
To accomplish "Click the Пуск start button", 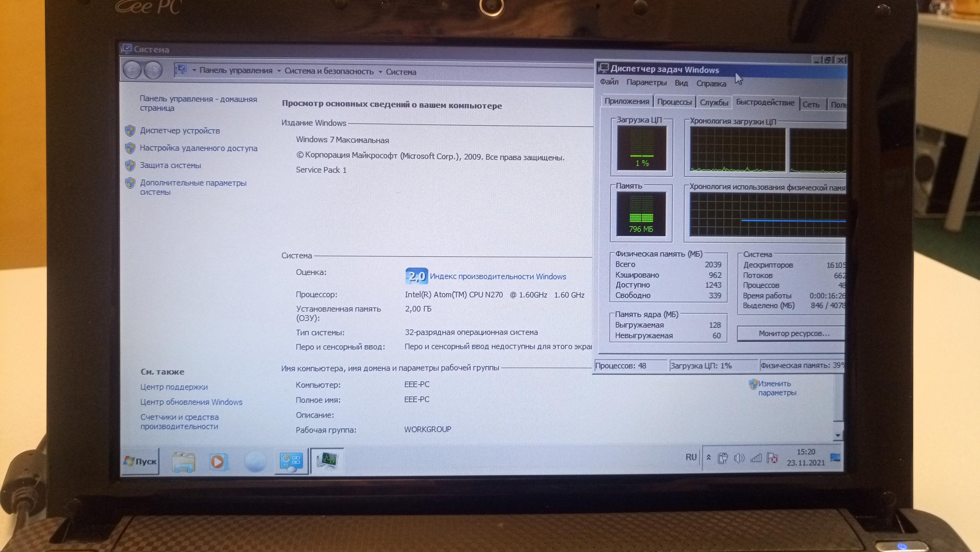I will (x=140, y=461).
